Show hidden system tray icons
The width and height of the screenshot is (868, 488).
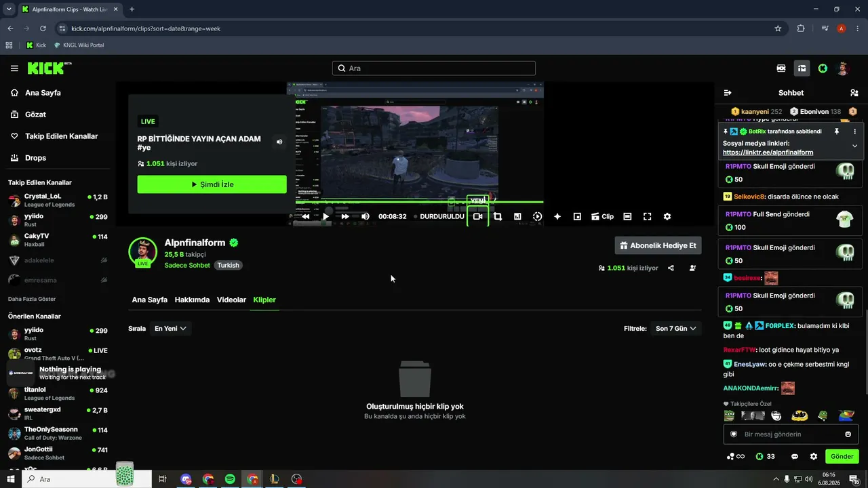[x=776, y=479]
